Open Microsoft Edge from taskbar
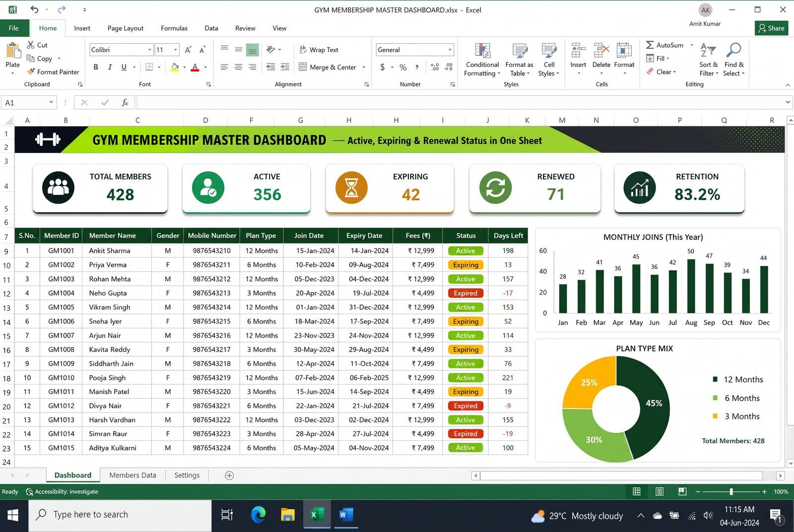Viewport: 794px width, 532px height. click(258, 515)
